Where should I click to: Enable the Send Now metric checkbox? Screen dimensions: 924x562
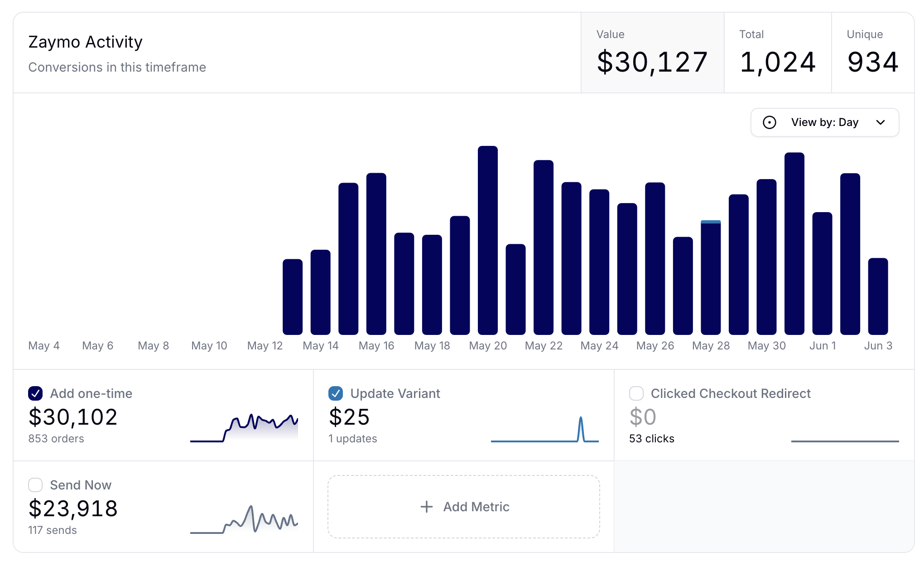click(35, 485)
